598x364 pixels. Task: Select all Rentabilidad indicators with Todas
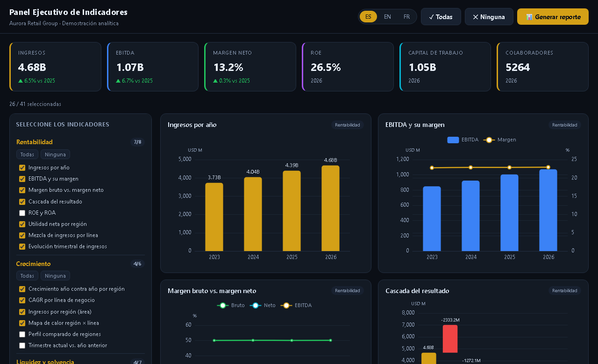[x=27, y=154]
